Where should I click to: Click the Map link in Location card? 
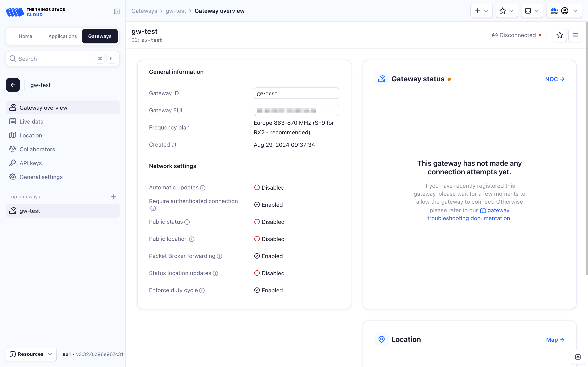pos(555,339)
